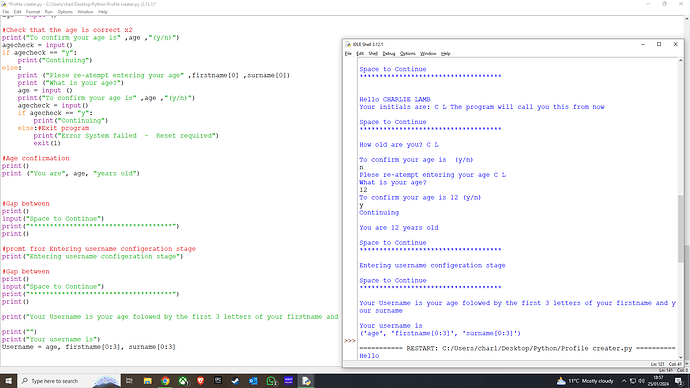Screen dimensions: 690x388
Task: Click IDLE Shell vertical scrollbar thumb
Action: coord(681,229)
